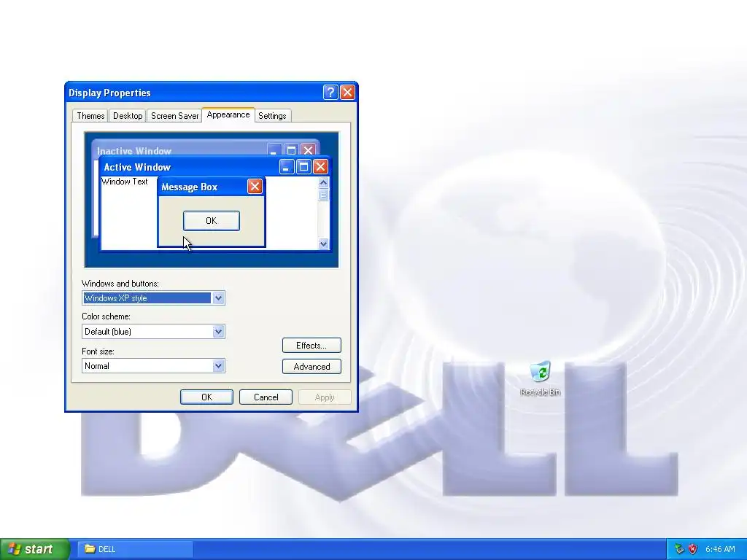Viewport: 747px width, 560px height.
Task: Click the Active Window preview minimize icon
Action: 286,167
